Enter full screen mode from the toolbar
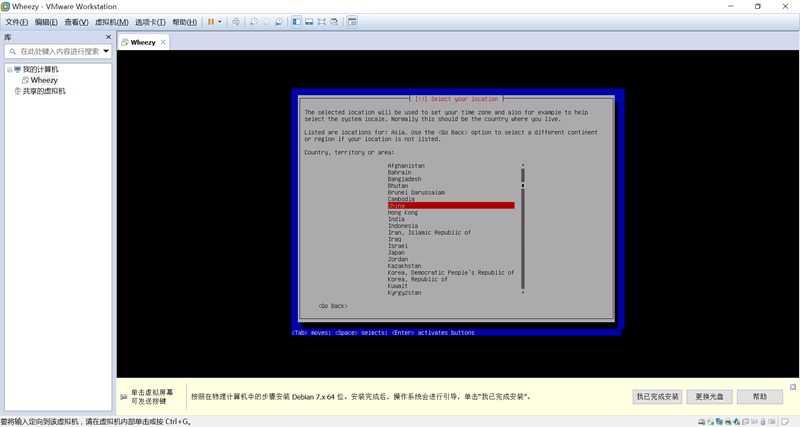 pyautogui.click(x=321, y=22)
